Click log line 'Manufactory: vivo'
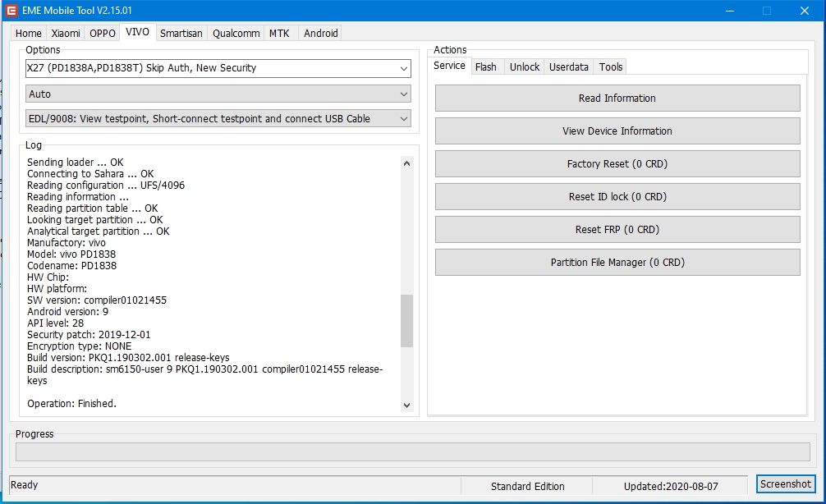This screenshot has width=826, height=504. tap(67, 243)
